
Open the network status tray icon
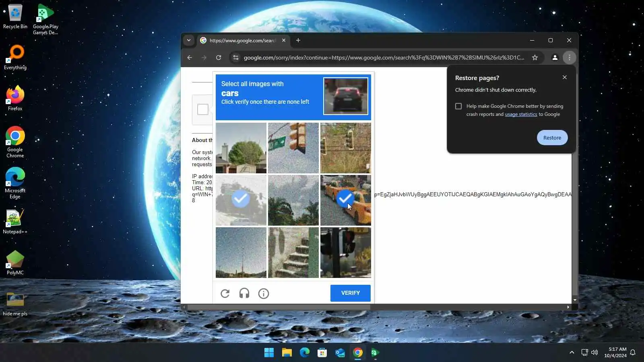point(585,353)
